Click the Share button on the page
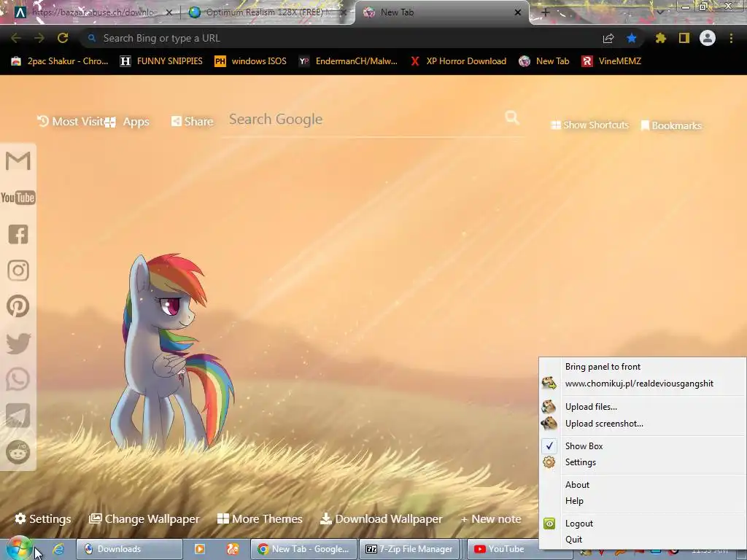 (193, 122)
